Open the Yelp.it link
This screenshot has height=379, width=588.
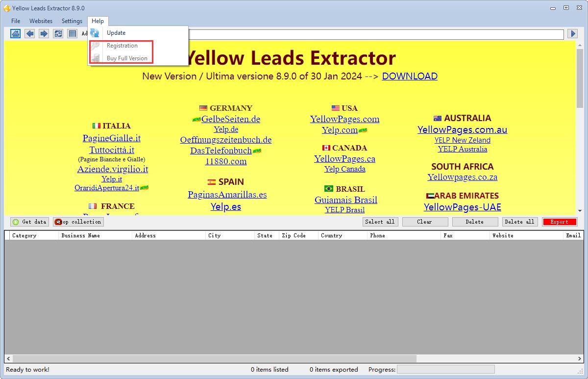112,179
